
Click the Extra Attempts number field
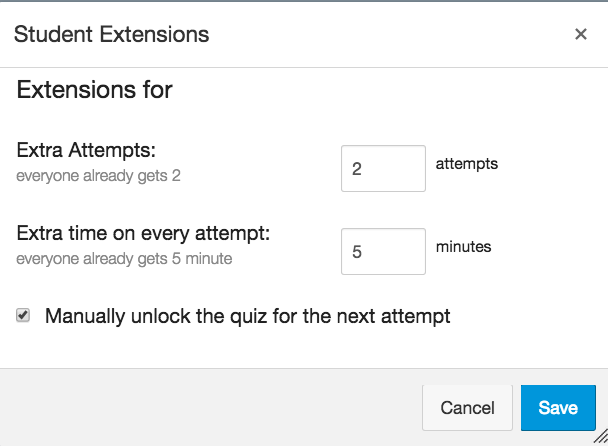383,169
